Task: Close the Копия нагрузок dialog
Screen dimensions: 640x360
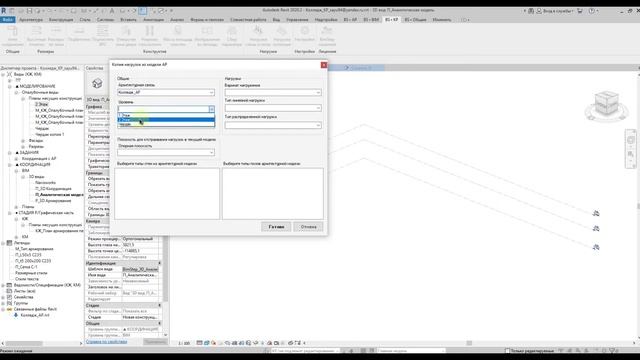Action: pyautogui.click(x=324, y=65)
